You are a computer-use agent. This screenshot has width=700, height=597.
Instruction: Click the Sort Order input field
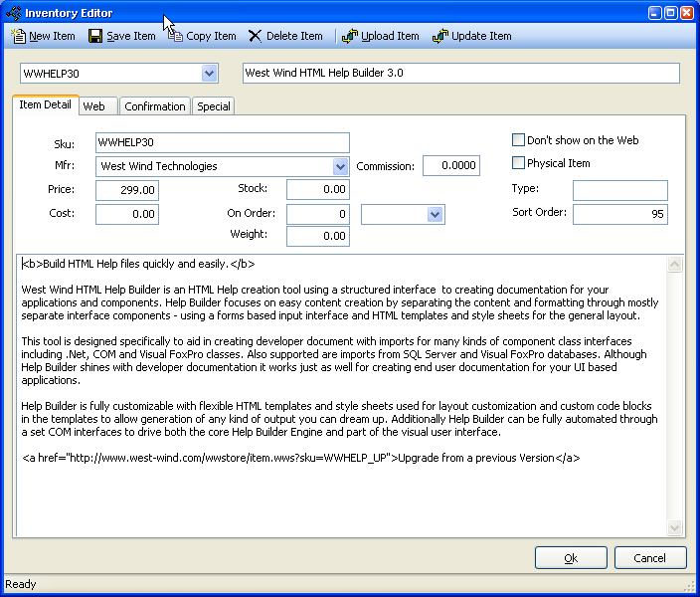[x=619, y=213]
